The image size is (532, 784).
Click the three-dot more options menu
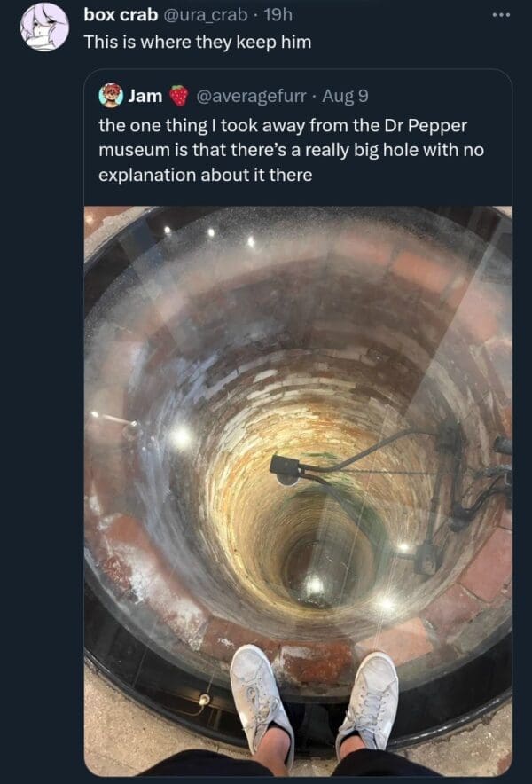coord(502,15)
